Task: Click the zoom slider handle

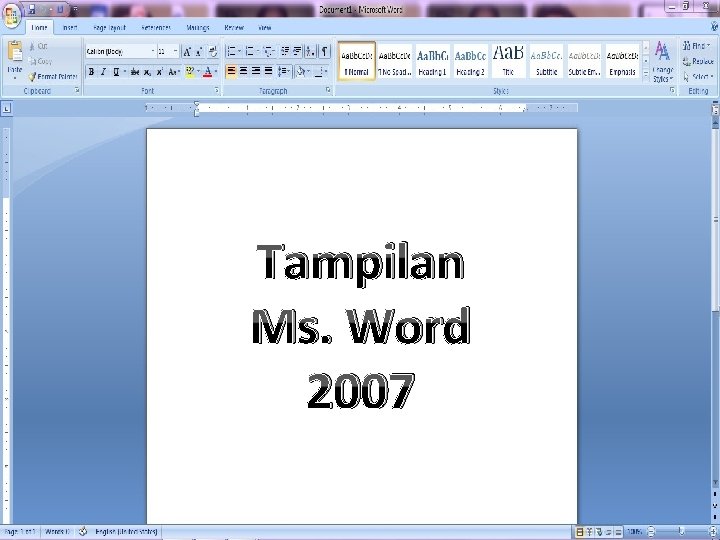Action: click(681, 531)
